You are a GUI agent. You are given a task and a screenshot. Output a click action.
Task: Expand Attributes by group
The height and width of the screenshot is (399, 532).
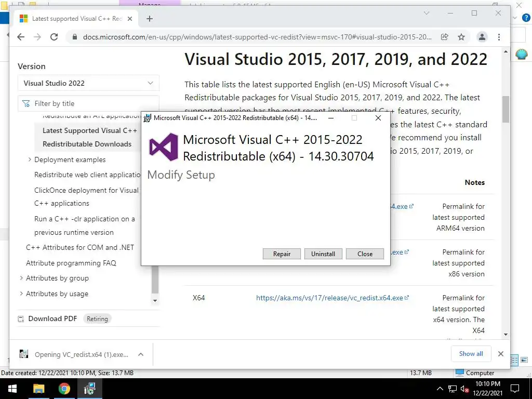coord(21,278)
